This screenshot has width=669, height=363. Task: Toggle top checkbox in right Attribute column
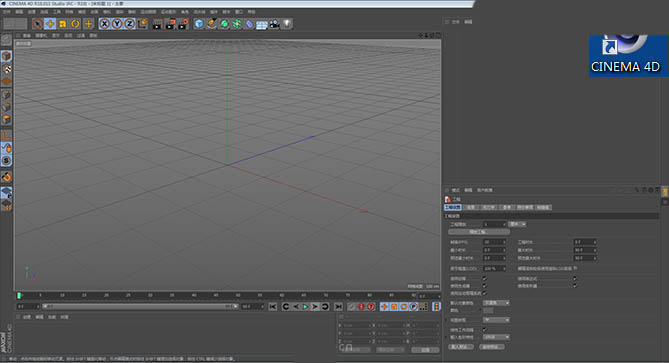click(575, 279)
